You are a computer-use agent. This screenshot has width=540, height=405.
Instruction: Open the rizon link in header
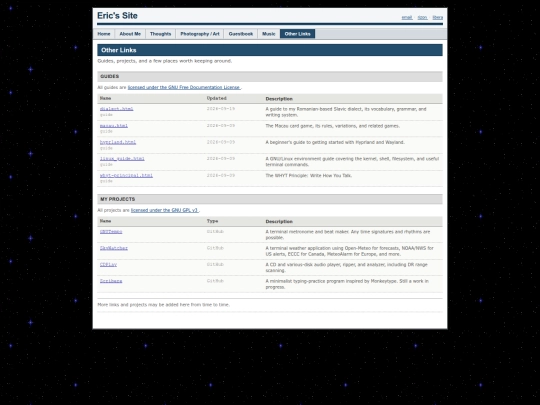423,17
